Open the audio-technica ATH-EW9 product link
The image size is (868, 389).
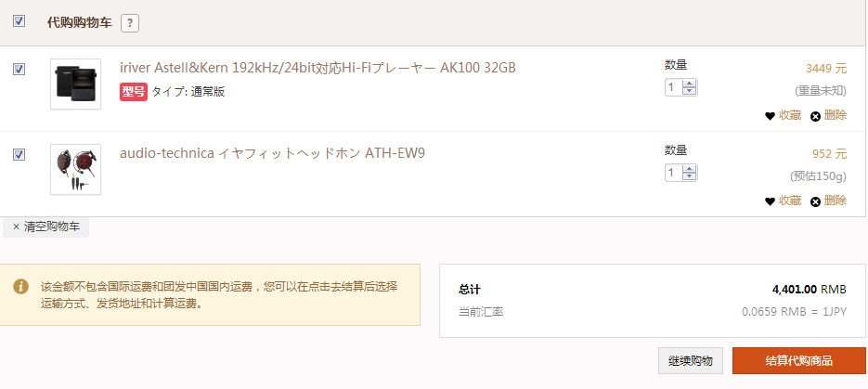tap(272, 153)
